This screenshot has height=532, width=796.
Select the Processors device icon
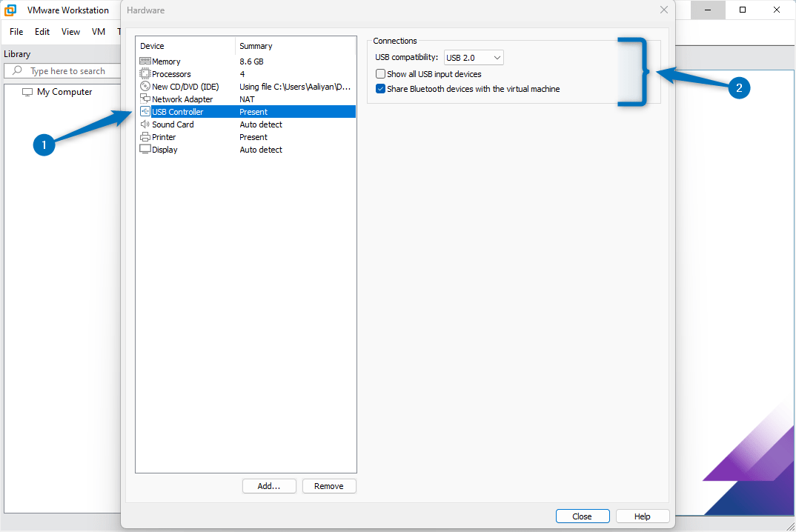(146, 73)
